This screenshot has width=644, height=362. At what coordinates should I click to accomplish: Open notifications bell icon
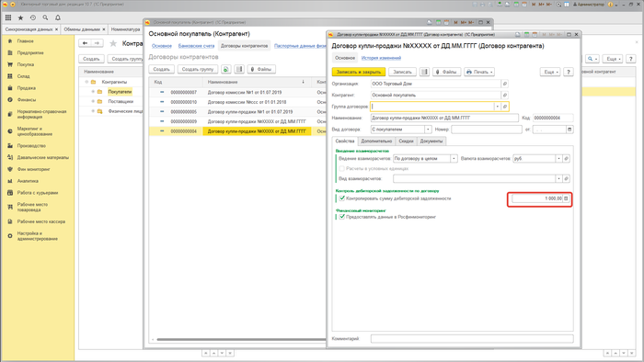click(58, 17)
